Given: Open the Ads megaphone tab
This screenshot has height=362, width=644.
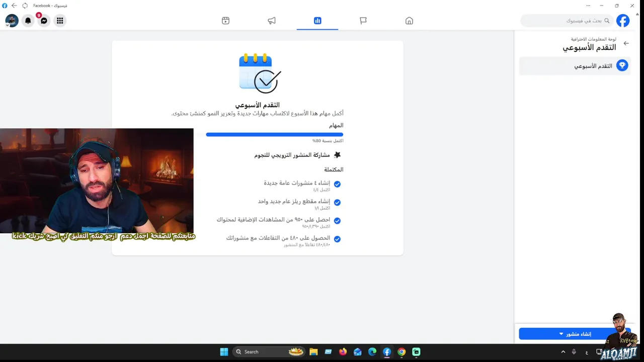Looking at the screenshot, I should (x=272, y=21).
